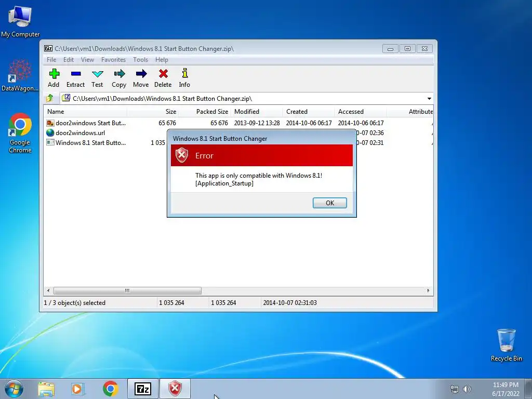Click the 7z icon in window title bar
This screenshot has width=532, height=399.
coord(48,48)
